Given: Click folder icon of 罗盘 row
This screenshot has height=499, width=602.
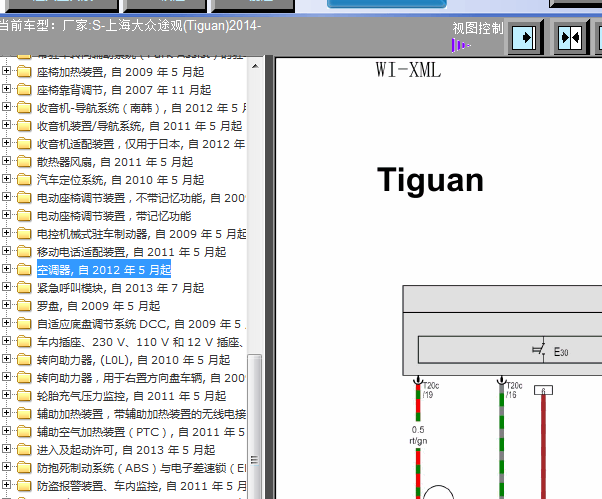Looking at the screenshot, I should tap(24, 306).
